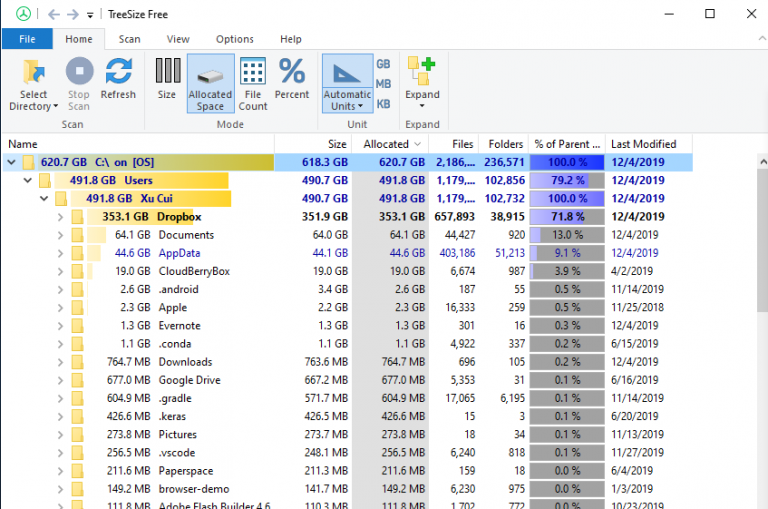This screenshot has width=768, height=509.
Task: Expand the .android folder
Action: coord(60,290)
